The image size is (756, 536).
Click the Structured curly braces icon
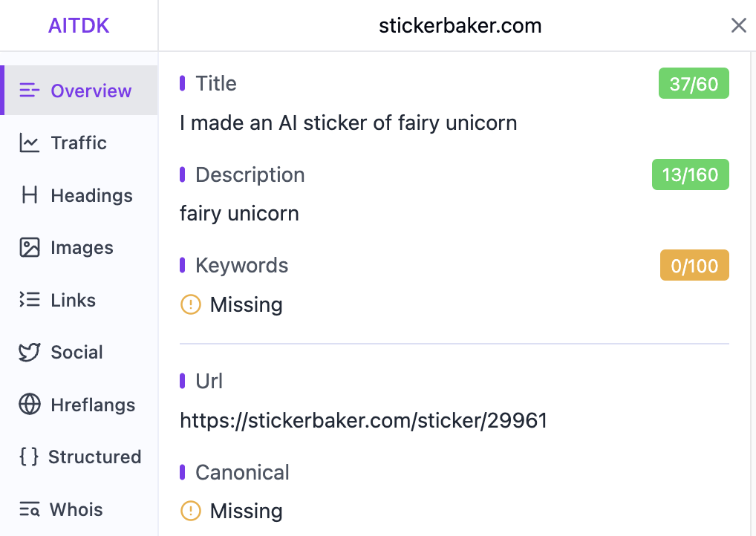(x=29, y=457)
